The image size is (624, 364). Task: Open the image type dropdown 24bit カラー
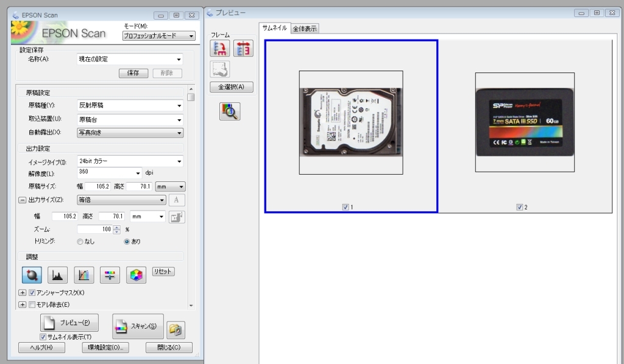coord(130,161)
